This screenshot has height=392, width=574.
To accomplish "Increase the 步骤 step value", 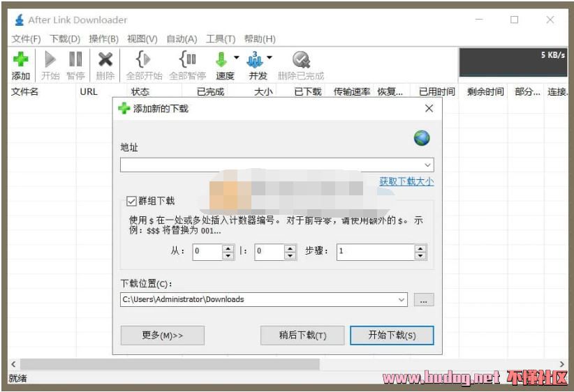I will tap(420, 248).
